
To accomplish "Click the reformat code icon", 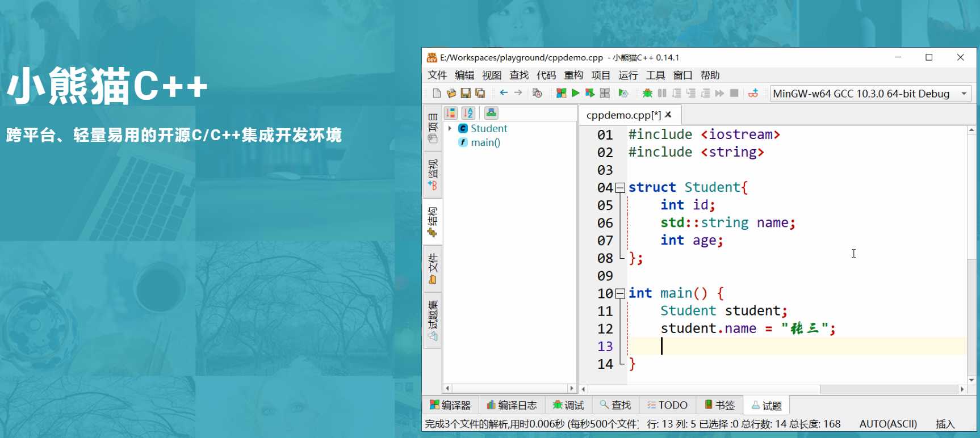I will coord(537,93).
